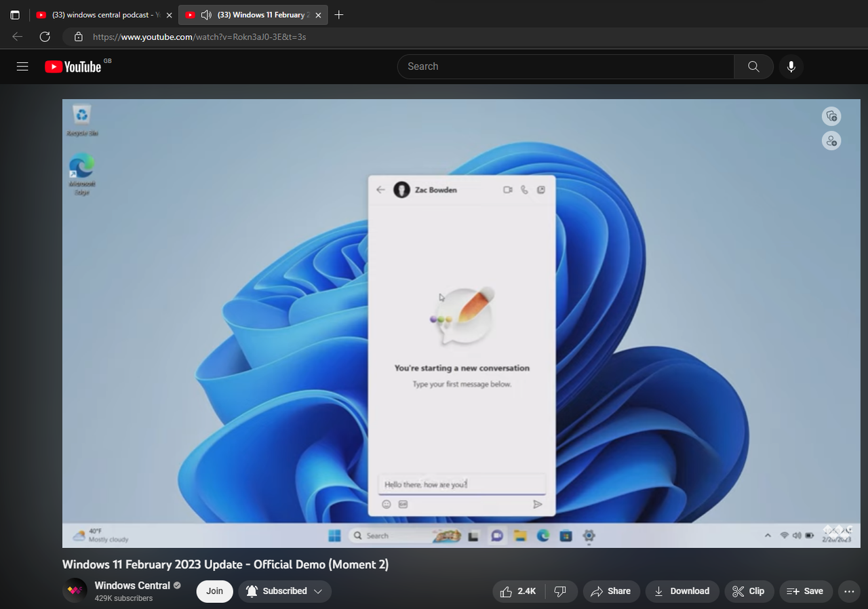
Task: Start voice search with microphone icon
Action: click(791, 66)
